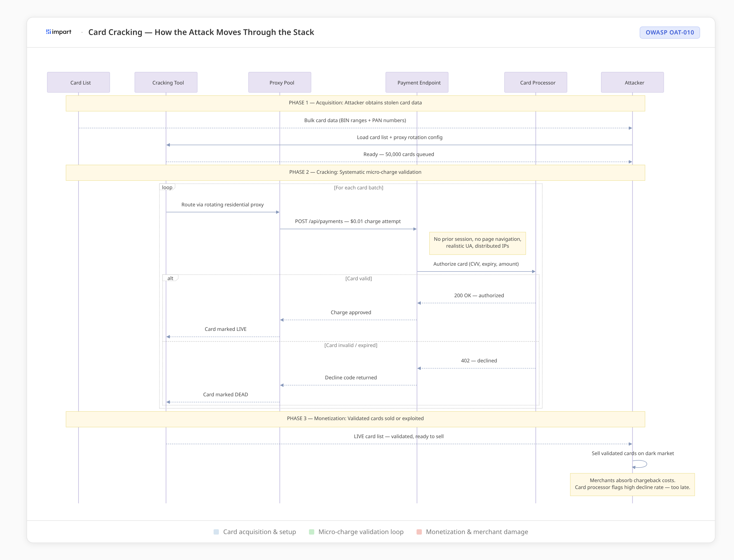This screenshot has height=560, width=734.
Task: Select the Card Processor participant box
Action: [x=535, y=82]
